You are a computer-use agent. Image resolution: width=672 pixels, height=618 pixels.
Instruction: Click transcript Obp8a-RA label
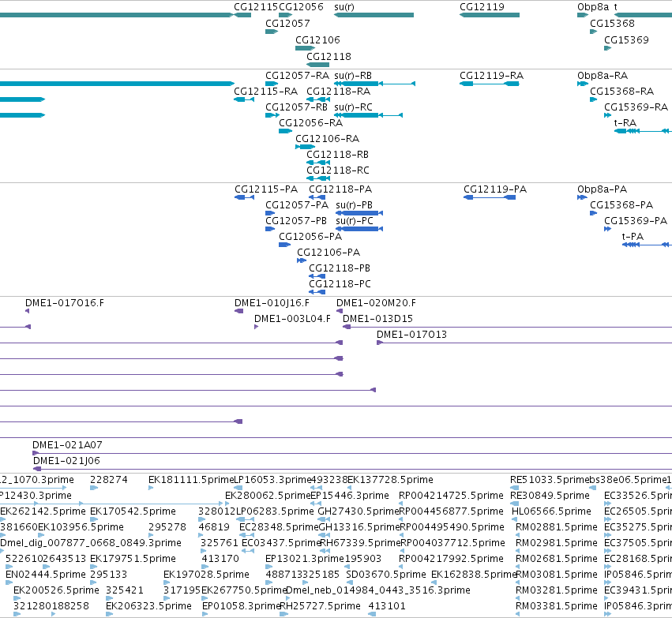[x=603, y=76]
